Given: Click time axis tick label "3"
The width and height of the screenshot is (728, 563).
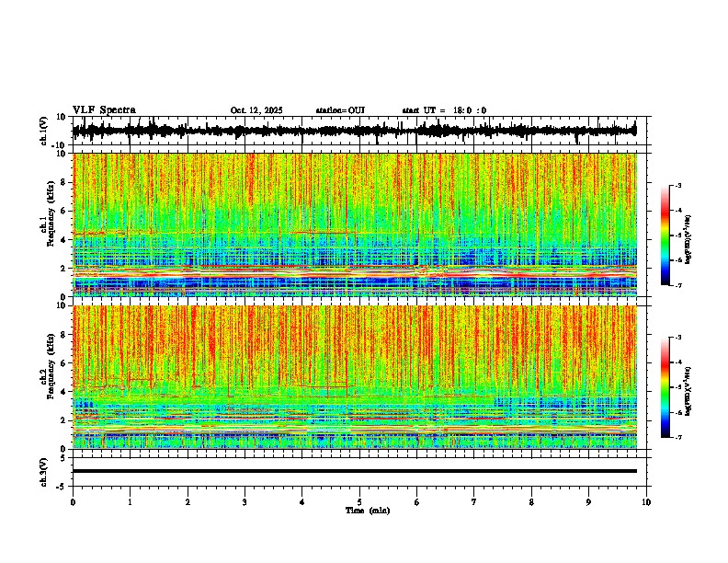Looking at the screenshot, I should click(245, 502).
